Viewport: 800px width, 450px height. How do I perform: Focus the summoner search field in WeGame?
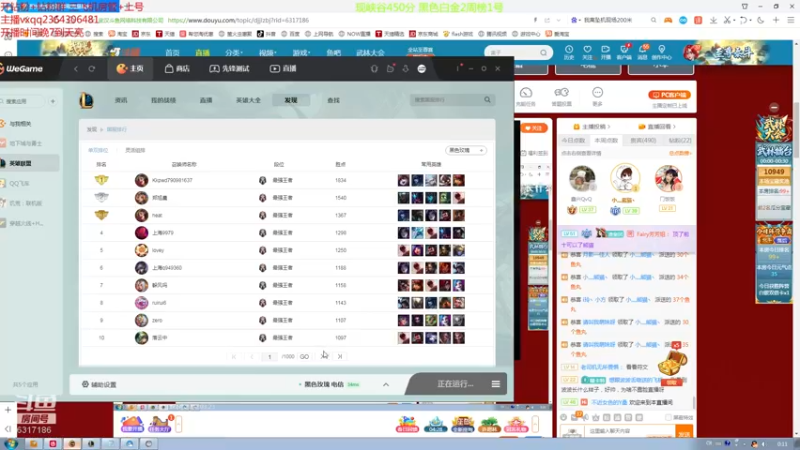pyautogui.click(x=446, y=100)
